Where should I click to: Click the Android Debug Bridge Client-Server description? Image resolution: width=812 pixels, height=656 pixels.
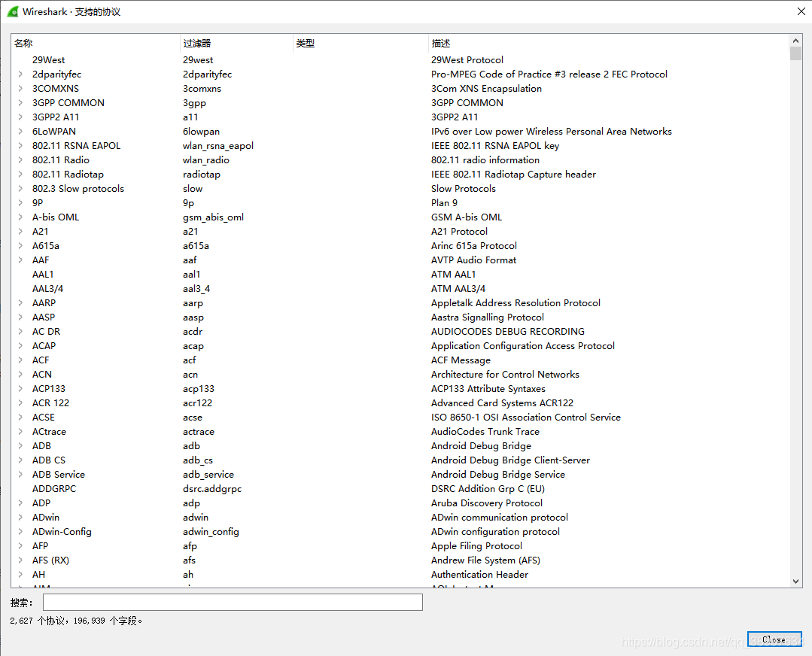coord(510,460)
